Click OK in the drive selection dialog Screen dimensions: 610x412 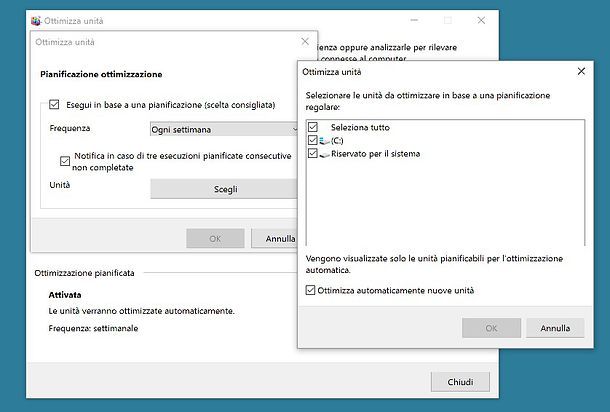491,328
